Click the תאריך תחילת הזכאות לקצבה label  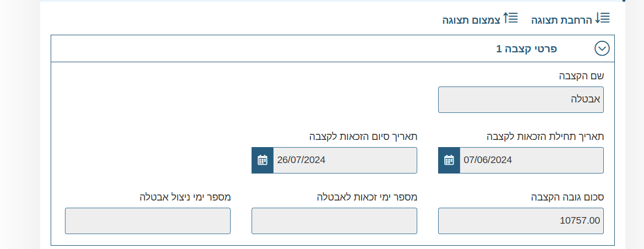pyautogui.click(x=545, y=136)
